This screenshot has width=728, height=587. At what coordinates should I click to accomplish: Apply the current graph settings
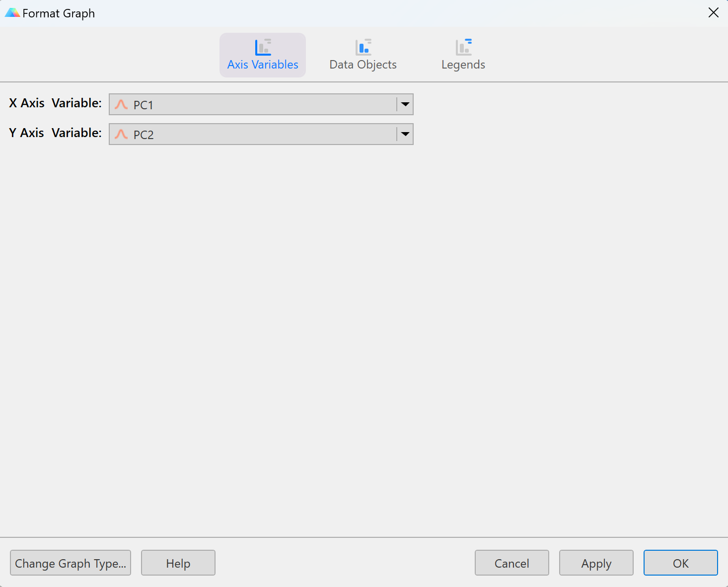596,563
